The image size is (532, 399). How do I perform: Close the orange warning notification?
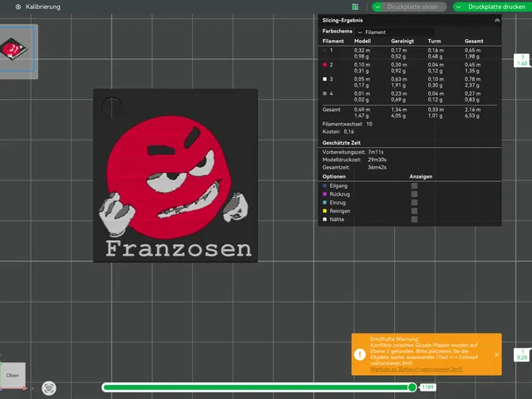click(x=496, y=355)
